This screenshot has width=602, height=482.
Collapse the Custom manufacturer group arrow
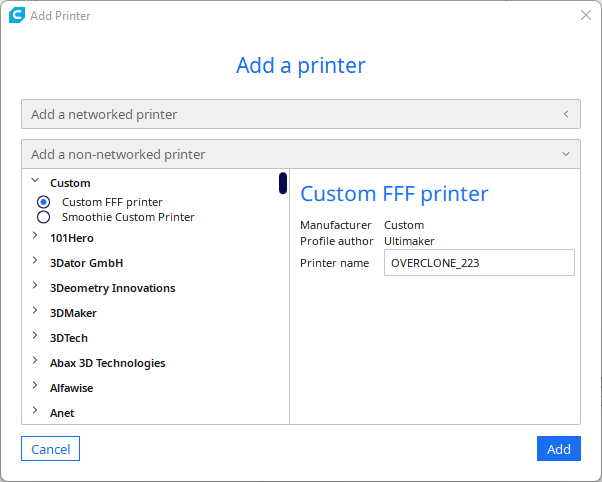coord(35,180)
